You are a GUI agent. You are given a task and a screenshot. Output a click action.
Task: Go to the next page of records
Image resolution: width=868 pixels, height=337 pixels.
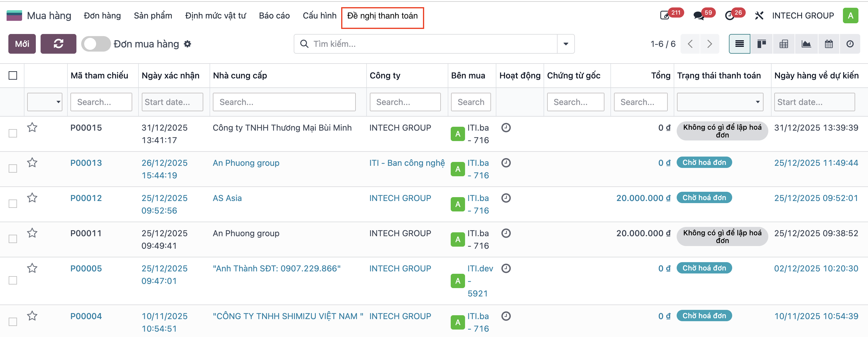click(x=709, y=44)
